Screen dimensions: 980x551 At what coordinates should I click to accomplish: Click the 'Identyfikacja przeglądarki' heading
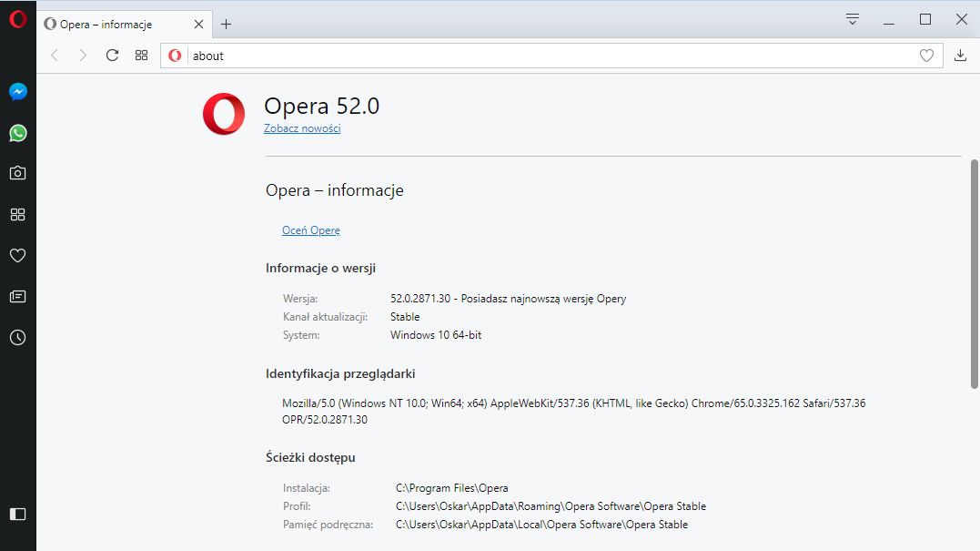tap(340, 373)
